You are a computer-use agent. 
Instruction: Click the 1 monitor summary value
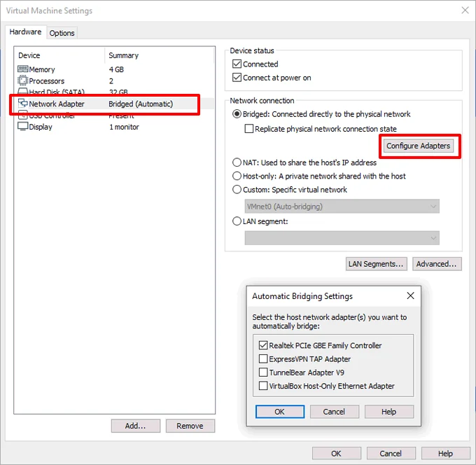click(124, 127)
